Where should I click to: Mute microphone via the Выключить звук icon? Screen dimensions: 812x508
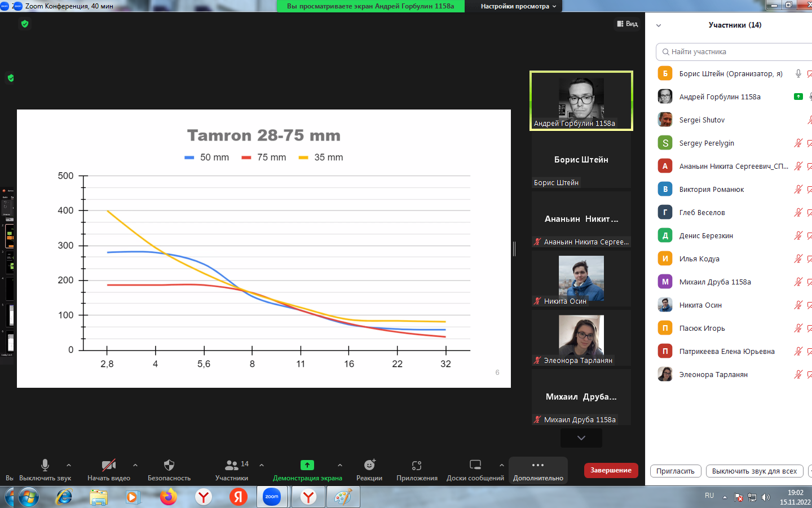click(45, 465)
